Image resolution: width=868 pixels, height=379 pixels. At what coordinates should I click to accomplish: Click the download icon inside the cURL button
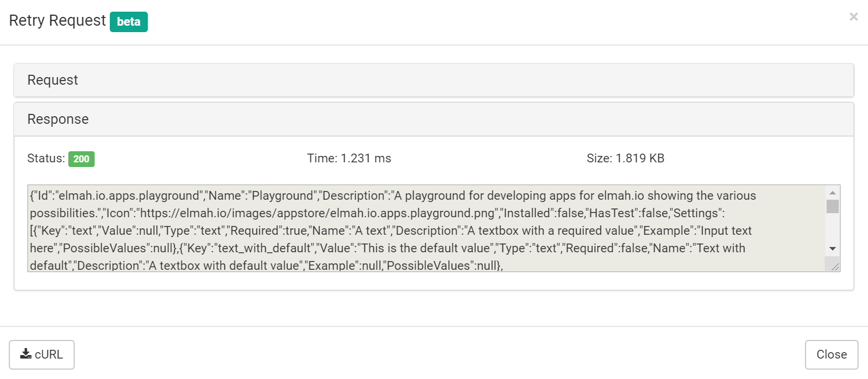26,353
